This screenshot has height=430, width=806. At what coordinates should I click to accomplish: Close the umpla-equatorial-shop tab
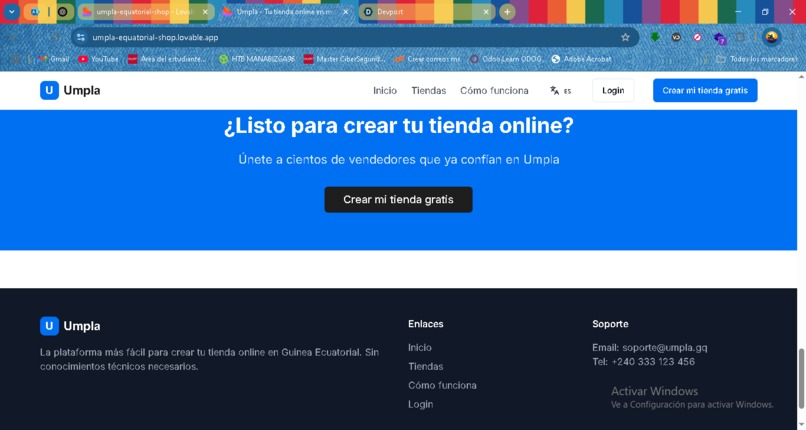tap(205, 11)
